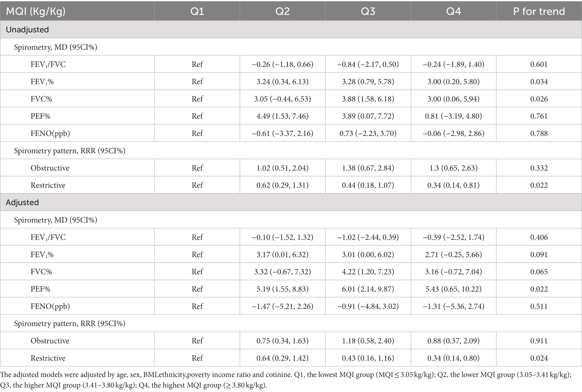Click the unadjusted FEV1% P value 0.034
This screenshot has width=582, height=392.
tap(539, 82)
